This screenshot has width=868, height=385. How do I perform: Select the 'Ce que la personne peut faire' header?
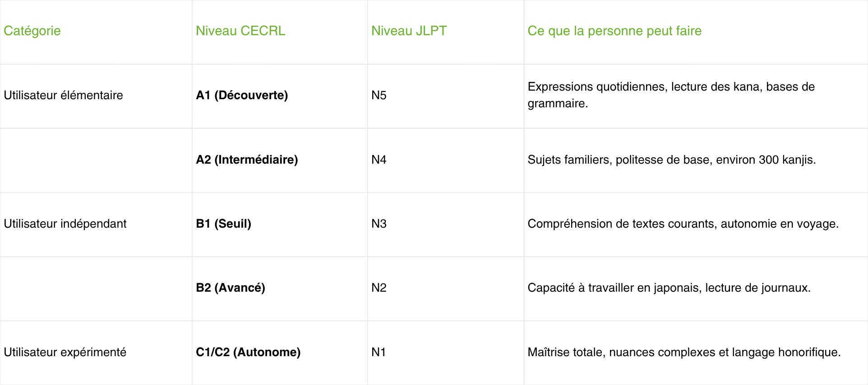click(x=614, y=31)
